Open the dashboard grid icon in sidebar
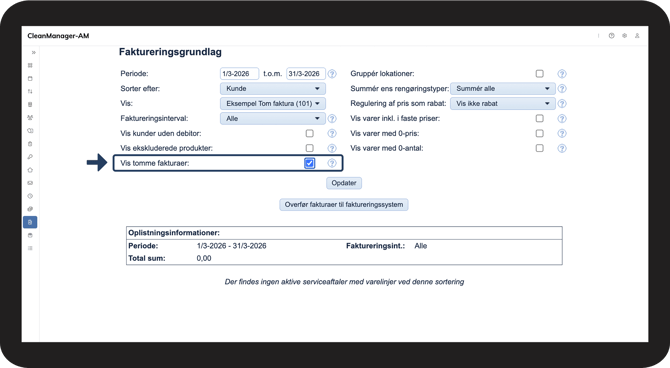 coord(30,65)
